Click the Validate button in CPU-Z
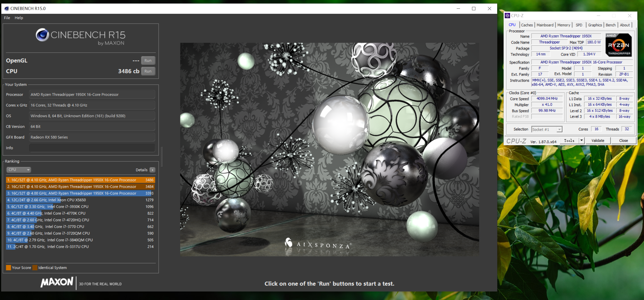 598,141
